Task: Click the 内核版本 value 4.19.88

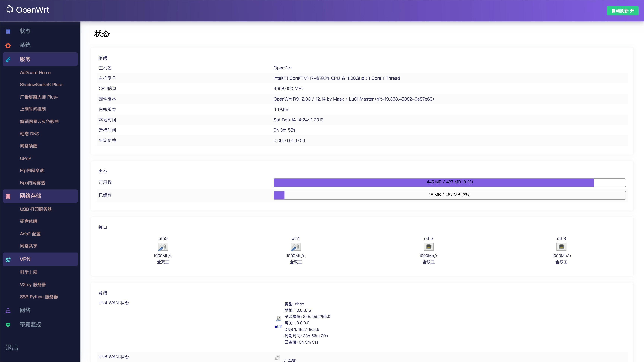Action: click(281, 109)
